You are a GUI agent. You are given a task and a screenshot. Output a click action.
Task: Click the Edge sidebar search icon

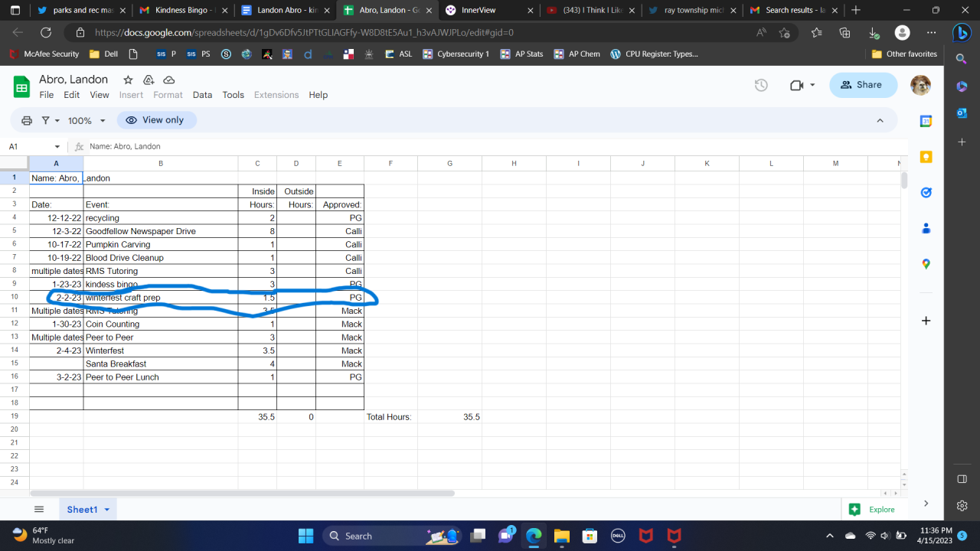(x=962, y=59)
